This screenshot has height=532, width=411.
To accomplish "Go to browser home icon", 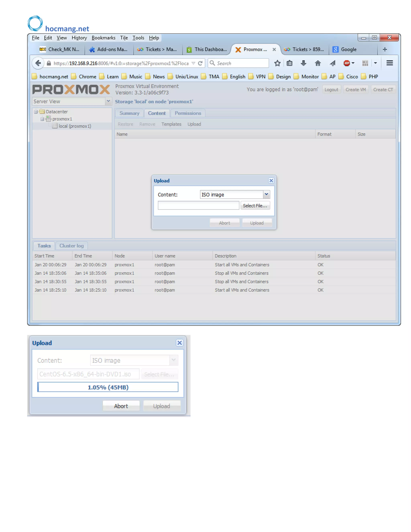I will [318, 63].
